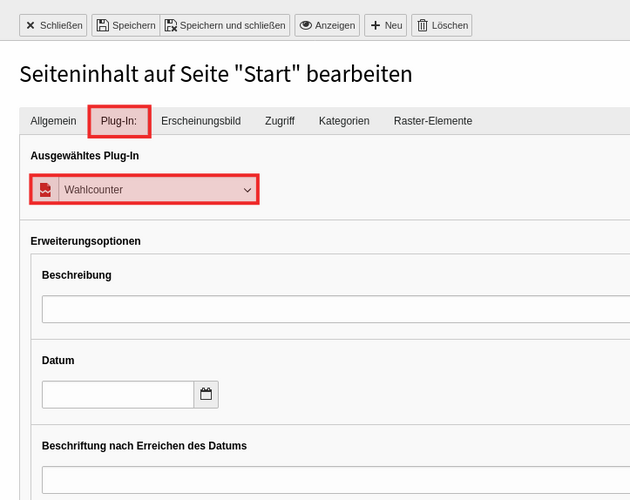
Task: Focus the Beschriftung nach Erreichen field
Action: tap(336, 480)
